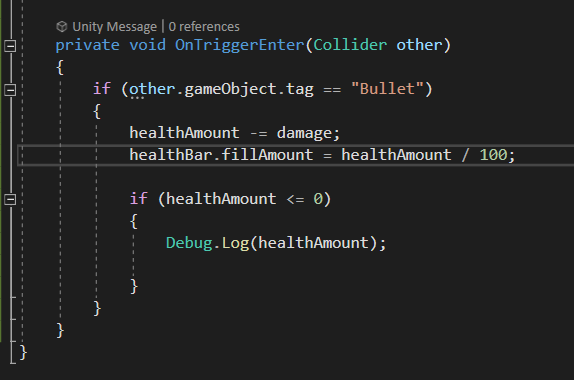This screenshot has width=574, height=380.
Task: Click the Log method call
Action: [x=235, y=243]
